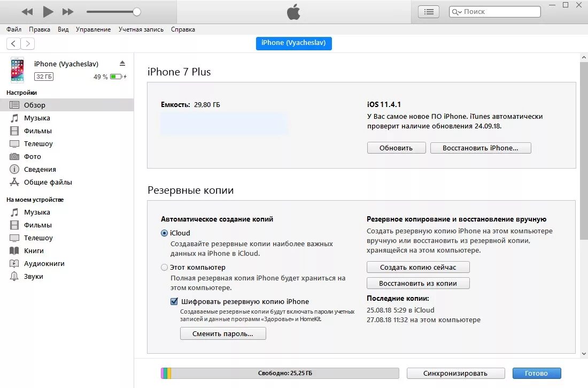Click the Поиск input field
Image resolution: width=588 pixels, height=388 pixels.
(x=495, y=12)
